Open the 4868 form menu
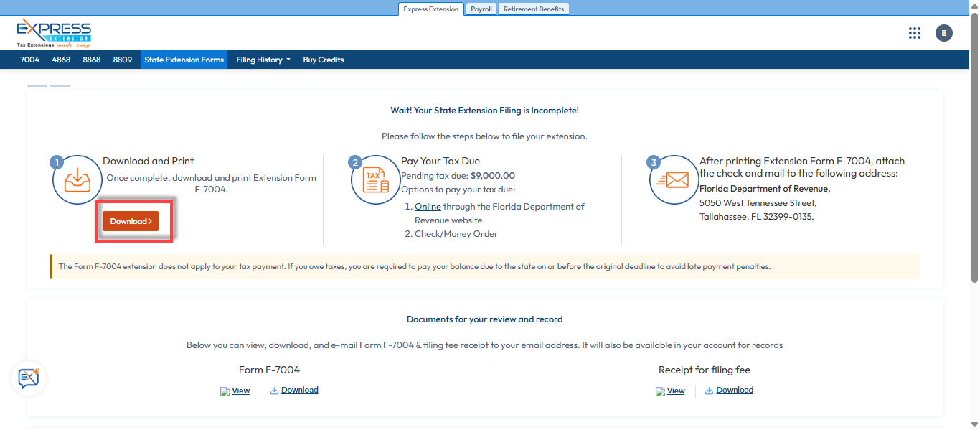The width and height of the screenshot is (980, 430). [61, 60]
